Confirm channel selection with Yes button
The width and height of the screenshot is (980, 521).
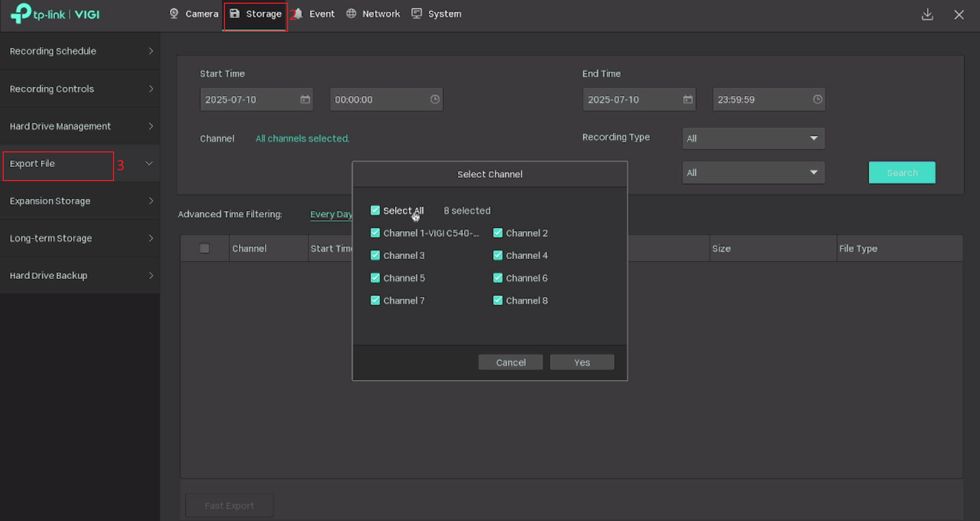coord(582,362)
